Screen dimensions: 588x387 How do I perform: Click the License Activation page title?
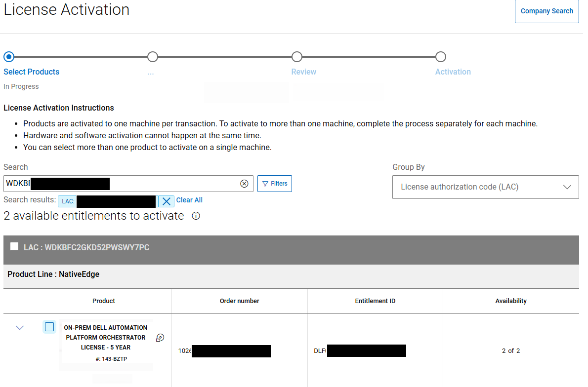[66, 9]
